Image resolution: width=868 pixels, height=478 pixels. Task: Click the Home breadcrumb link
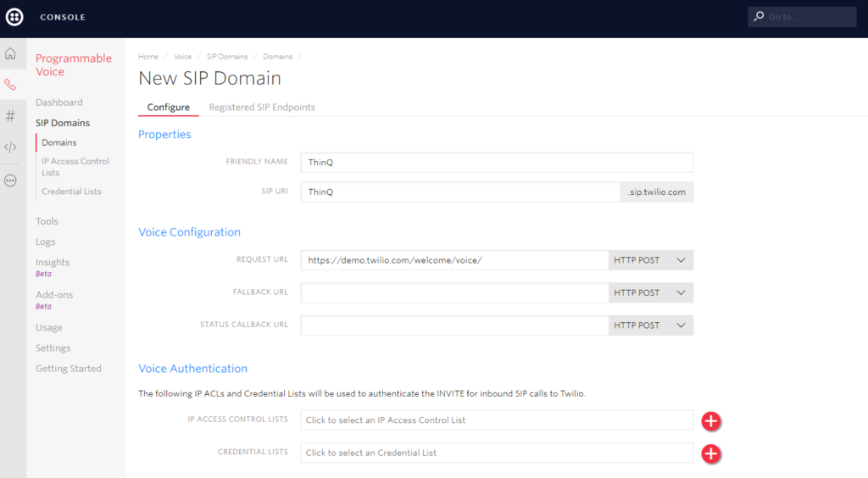point(148,57)
